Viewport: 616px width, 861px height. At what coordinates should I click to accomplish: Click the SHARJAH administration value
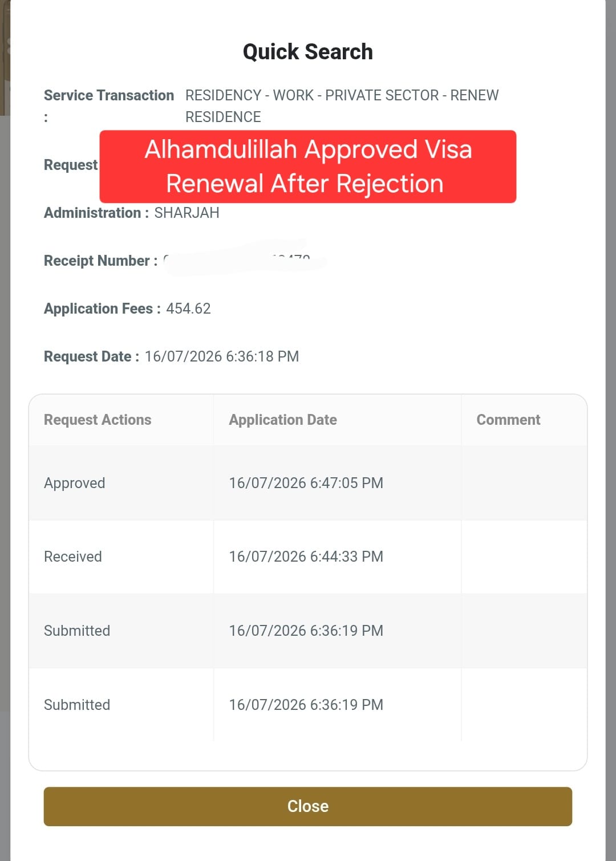point(187,213)
